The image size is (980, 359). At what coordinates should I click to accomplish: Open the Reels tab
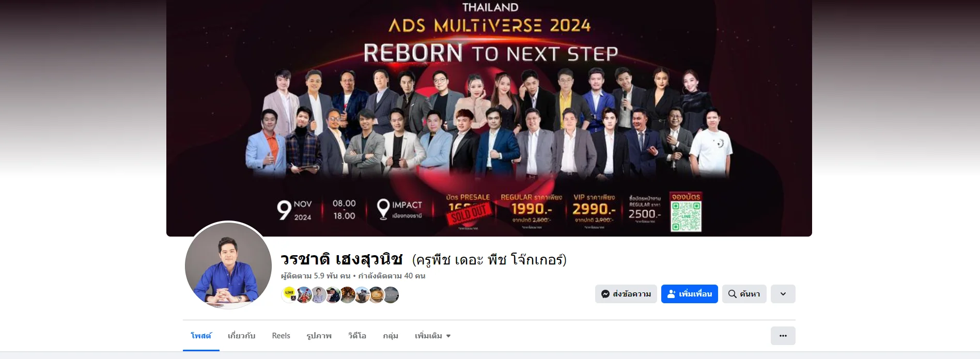[x=281, y=336]
